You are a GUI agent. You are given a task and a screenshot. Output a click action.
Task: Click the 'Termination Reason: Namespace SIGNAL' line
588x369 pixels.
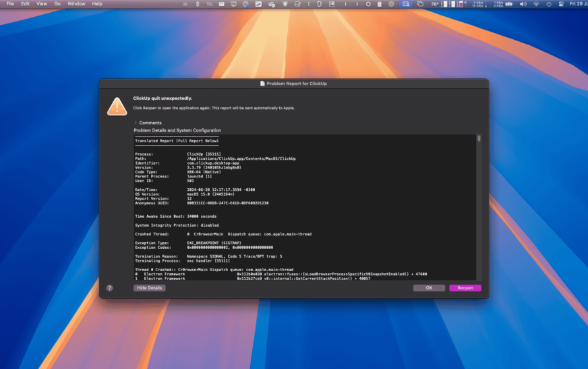coord(208,256)
